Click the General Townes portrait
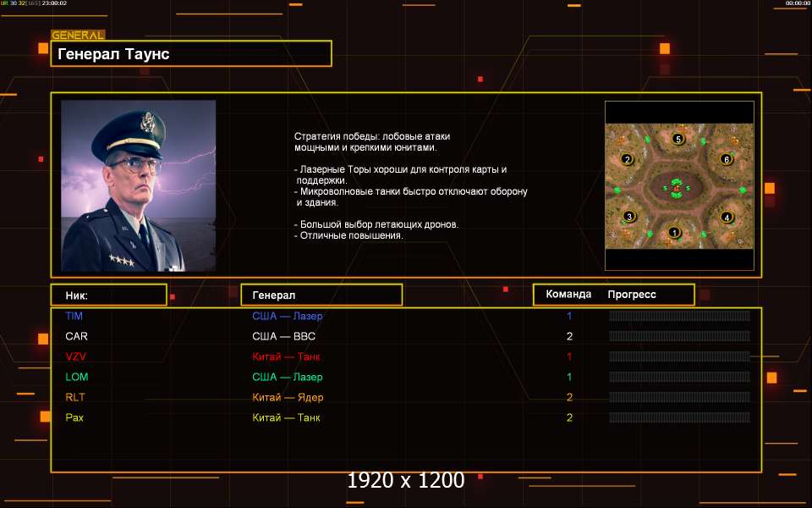Viewport: 812px width, 508px height. [x=138, y=185]
